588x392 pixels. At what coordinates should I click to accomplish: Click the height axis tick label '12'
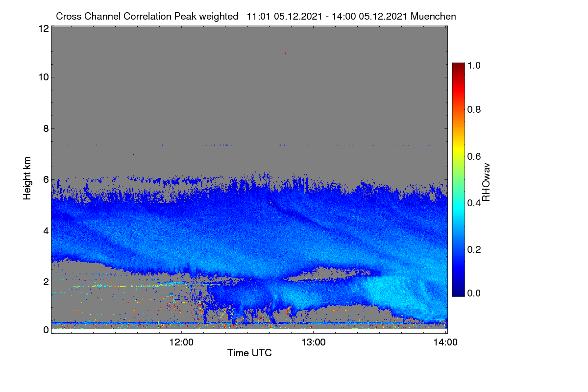43,28
